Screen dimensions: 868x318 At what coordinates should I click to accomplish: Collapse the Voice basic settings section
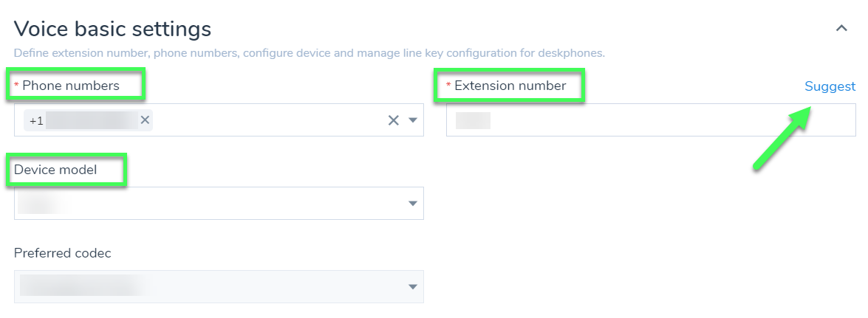pyautogui.click(x=841, y=28)
